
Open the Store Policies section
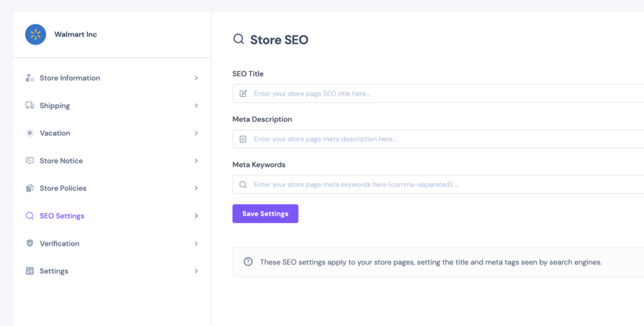click(x=112, y=188)
